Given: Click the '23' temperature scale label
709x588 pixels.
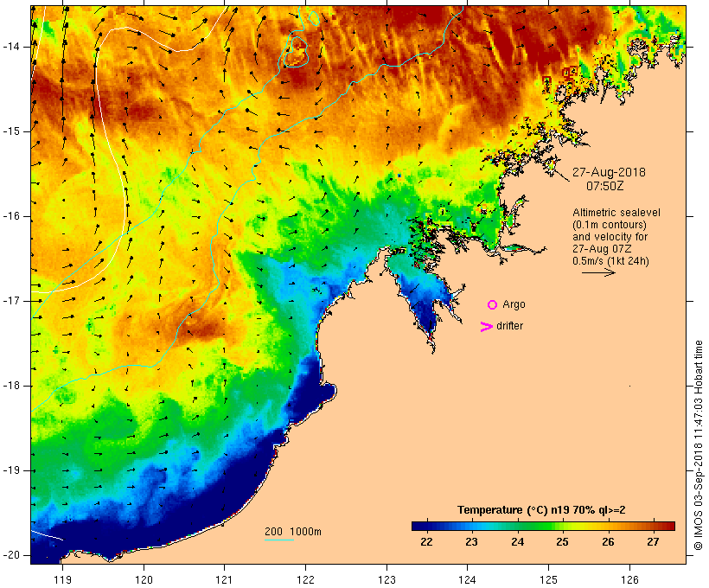Looking at the screenshot, I should pyautogui.click(x=471, y=542).
